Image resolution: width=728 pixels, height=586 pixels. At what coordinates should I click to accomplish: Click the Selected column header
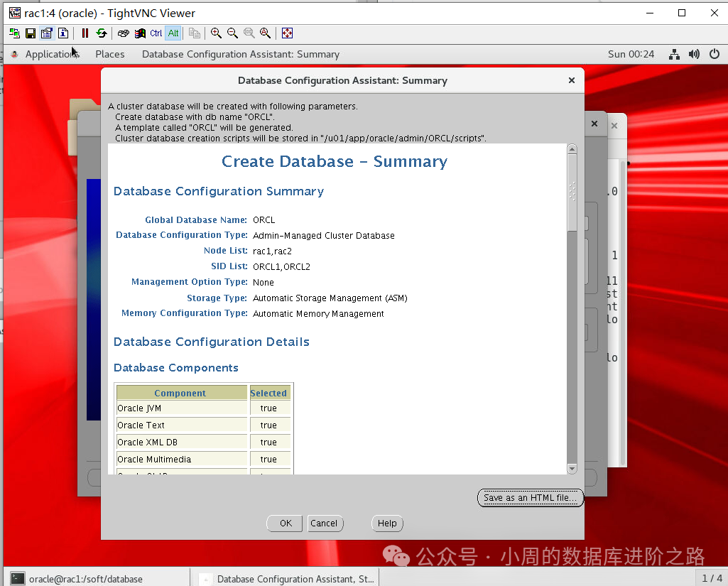269,393
